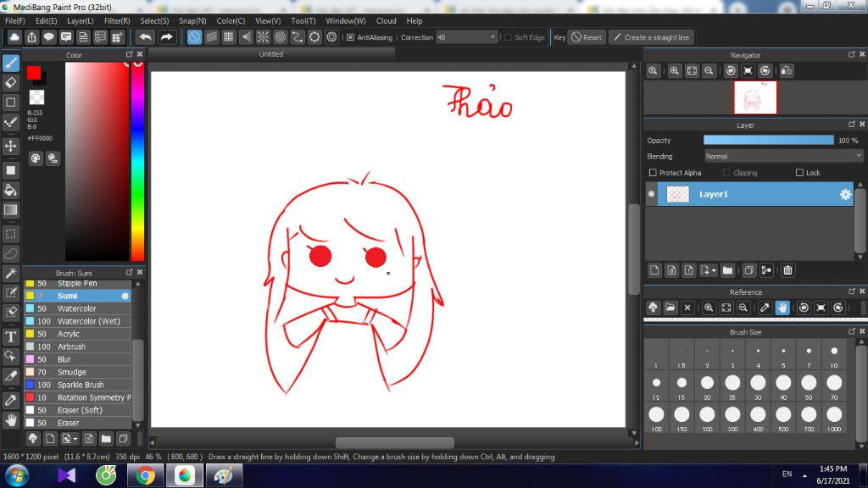Image resolution: width=868 pixels, height=488 pixels.
Task: Hide Layer1 visibility dot
Action: [652, 194]
